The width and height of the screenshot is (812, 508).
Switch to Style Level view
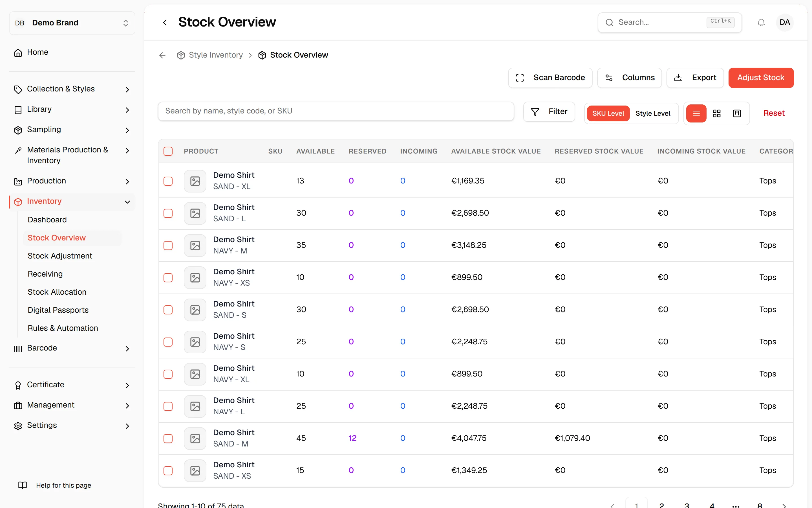point(653,113)
